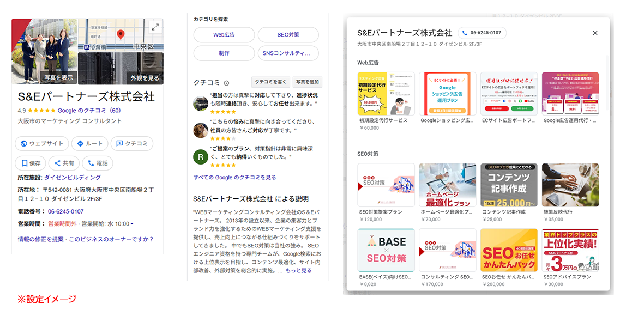Click the dog reviewer avatar
Screen dimensions: 644x322
(x=201, y=130)
